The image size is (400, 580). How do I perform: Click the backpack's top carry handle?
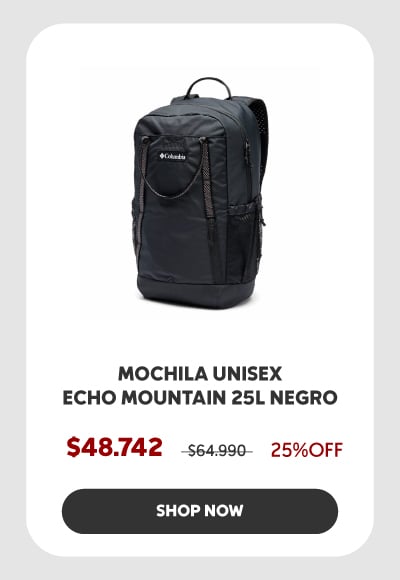(208, 87)
